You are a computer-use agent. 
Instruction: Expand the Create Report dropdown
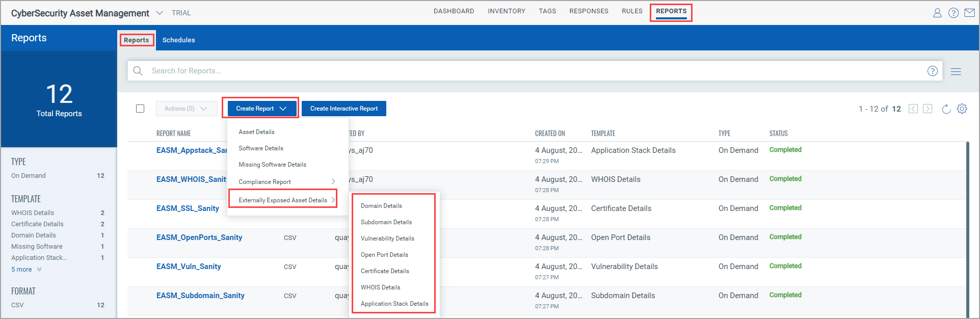click(261, 109)
